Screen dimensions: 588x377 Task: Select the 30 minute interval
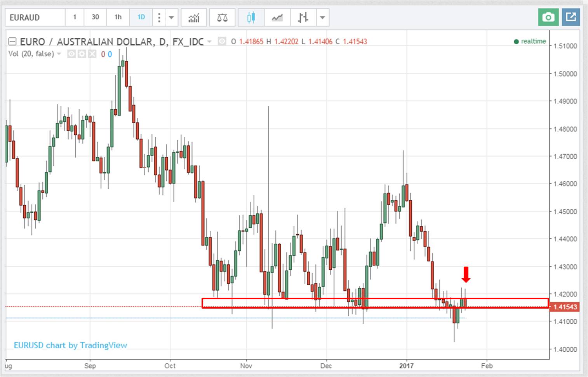(96, 17)
